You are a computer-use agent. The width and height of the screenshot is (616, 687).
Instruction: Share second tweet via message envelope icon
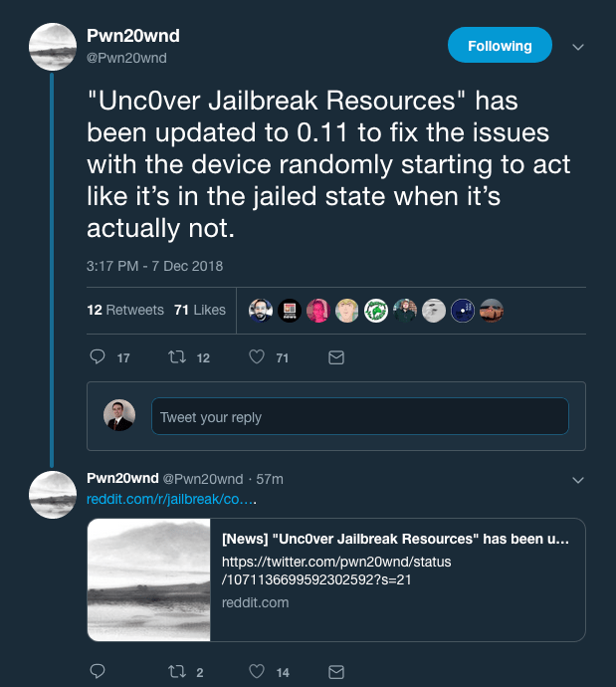coord(336,672)
